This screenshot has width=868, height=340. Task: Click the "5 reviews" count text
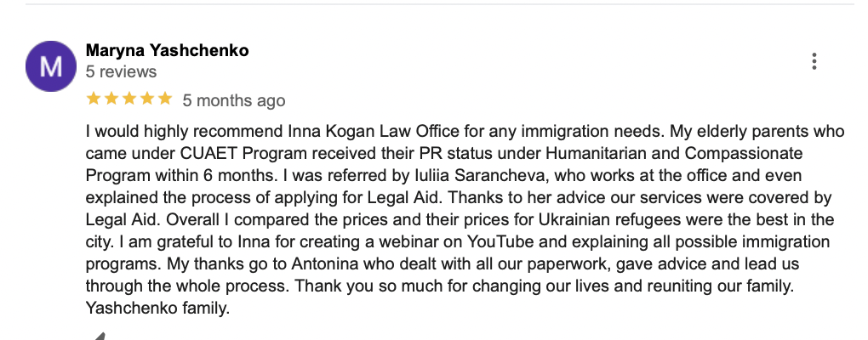(122, 71)
